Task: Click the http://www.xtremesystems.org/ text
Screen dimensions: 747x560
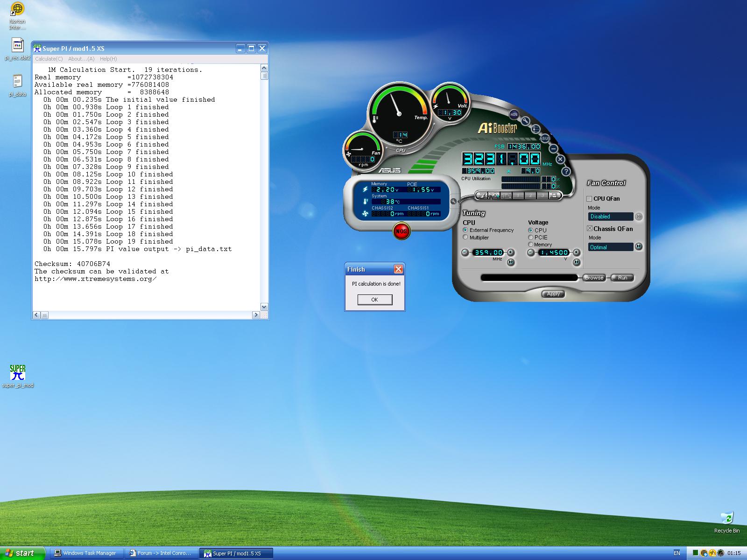Action: (95, 279)
